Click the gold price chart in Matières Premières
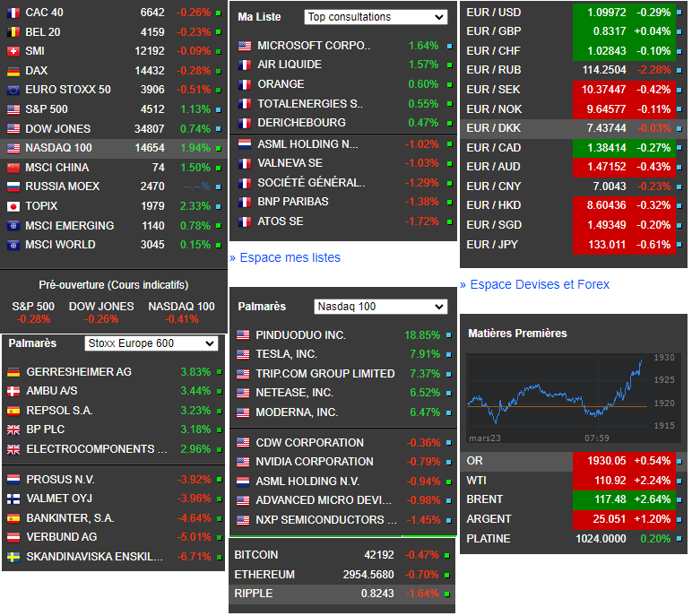This screenshot has height=616, width=692. pyautogui.click(x=574, y=398)
